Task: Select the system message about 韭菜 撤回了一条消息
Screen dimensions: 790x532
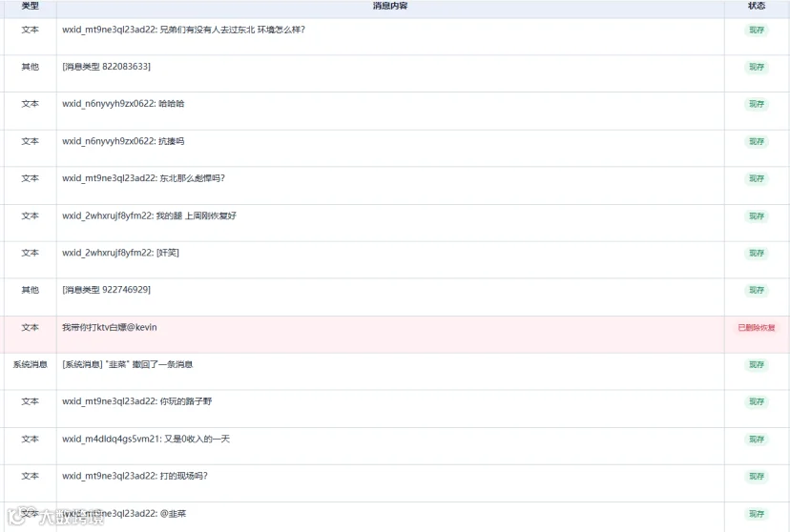Action: pos(128,364)
